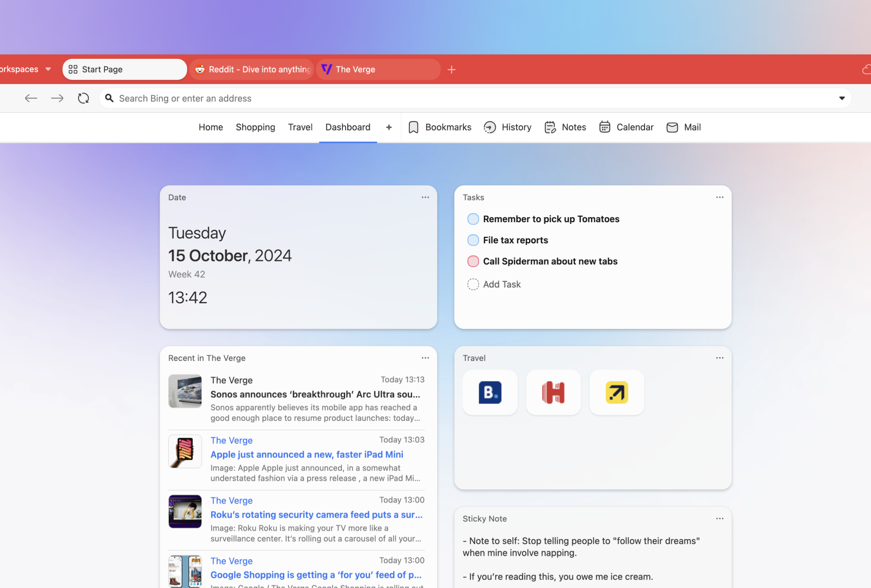Click the address search field
Viewport: 871px width, 588px height.
pyautogui.click(x=475, y=99)
